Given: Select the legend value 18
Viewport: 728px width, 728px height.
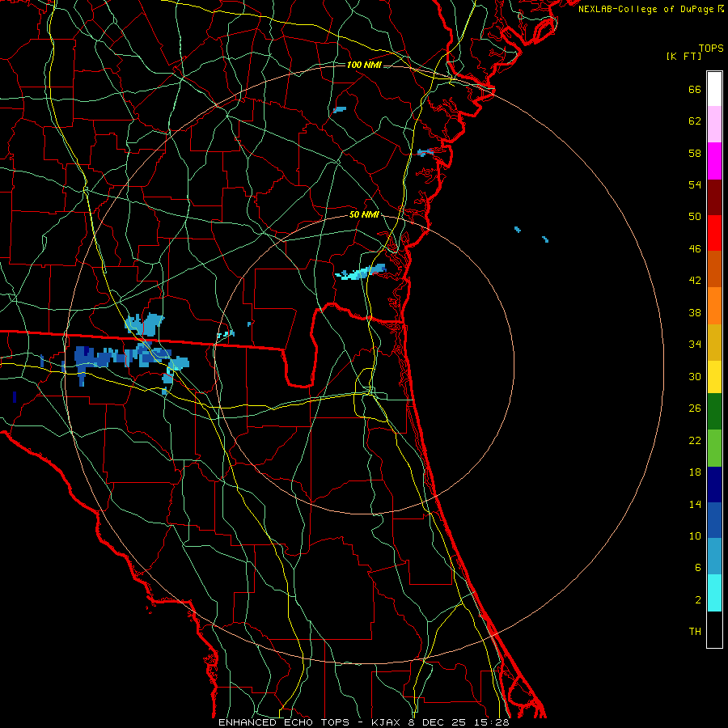Looking at the screenshot, I should 695,472.
